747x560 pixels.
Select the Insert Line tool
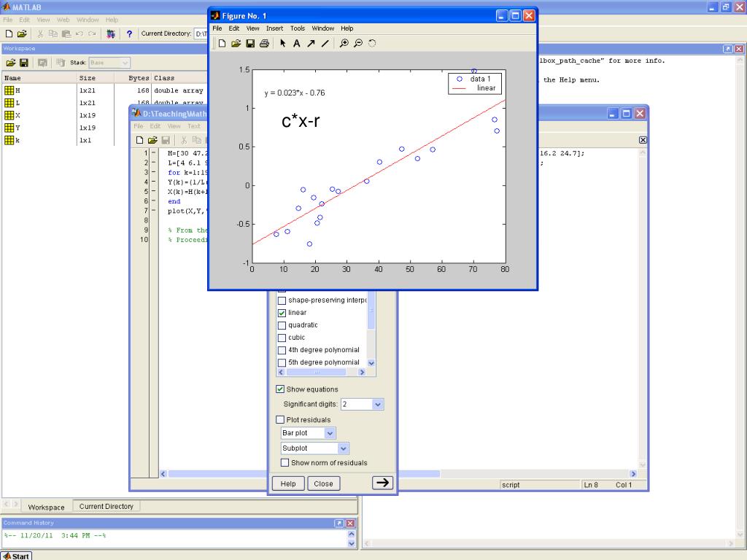tap(325, 43)
